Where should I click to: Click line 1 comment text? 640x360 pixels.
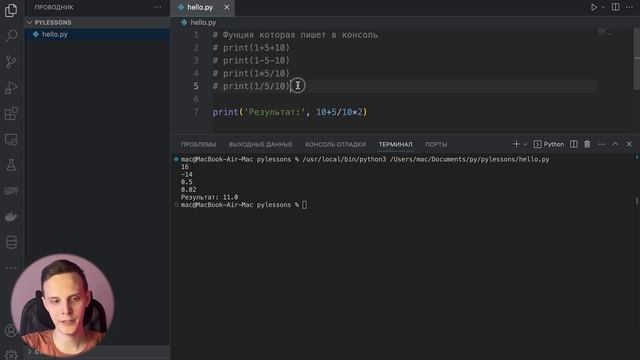(x=295, y=35)
